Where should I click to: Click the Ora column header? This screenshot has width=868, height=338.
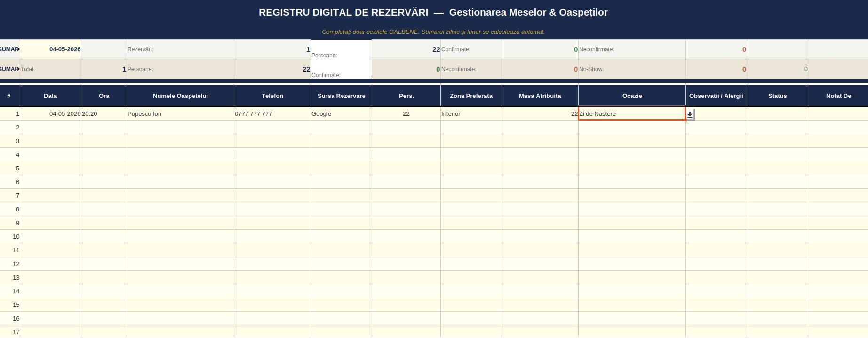[x=104, y=96]
